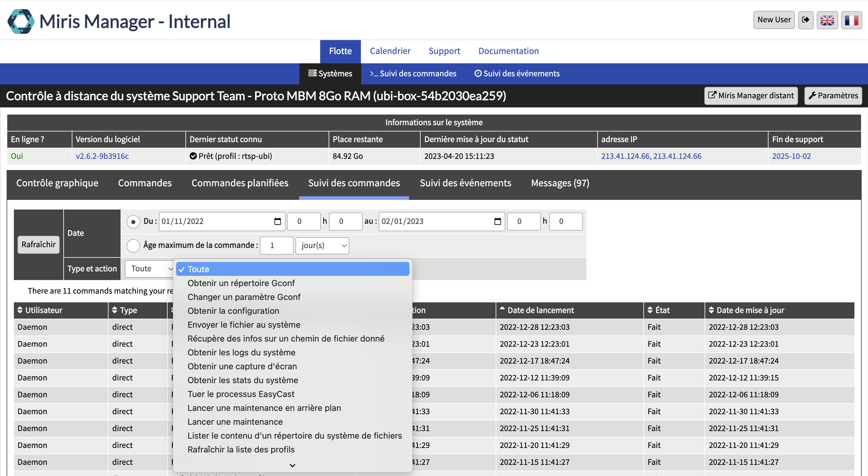Open Paramètres wrench button
The image size is (868, 476).
[x=833, y=96]
